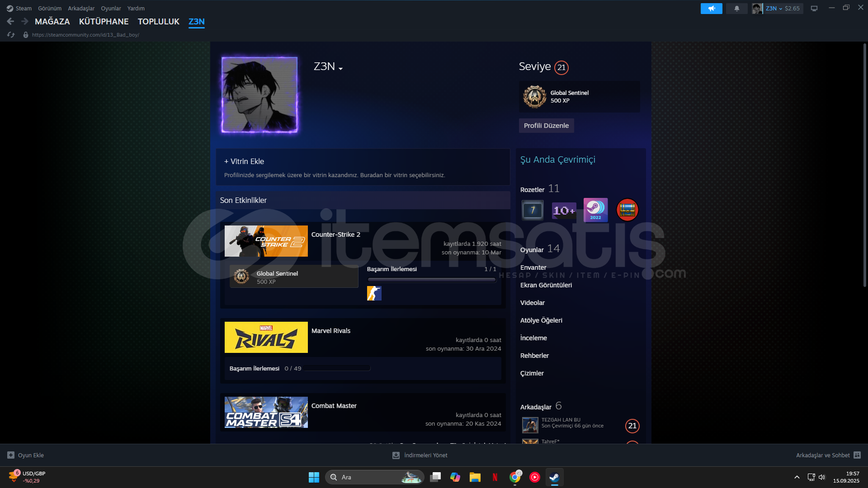The height and width of the screenshot is (488, 868).
Task: Switch to the TOPLULUK tab
Action: point(159,21)
